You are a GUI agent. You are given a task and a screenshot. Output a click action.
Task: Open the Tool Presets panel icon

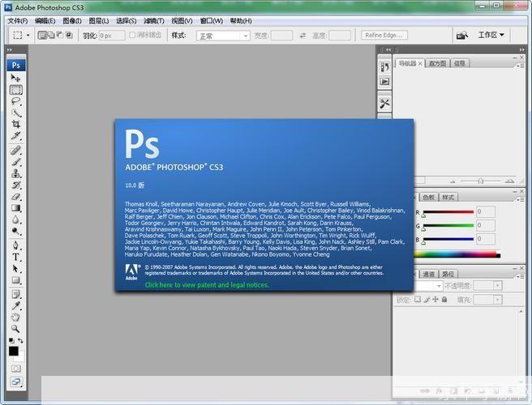tap(384, 104)
